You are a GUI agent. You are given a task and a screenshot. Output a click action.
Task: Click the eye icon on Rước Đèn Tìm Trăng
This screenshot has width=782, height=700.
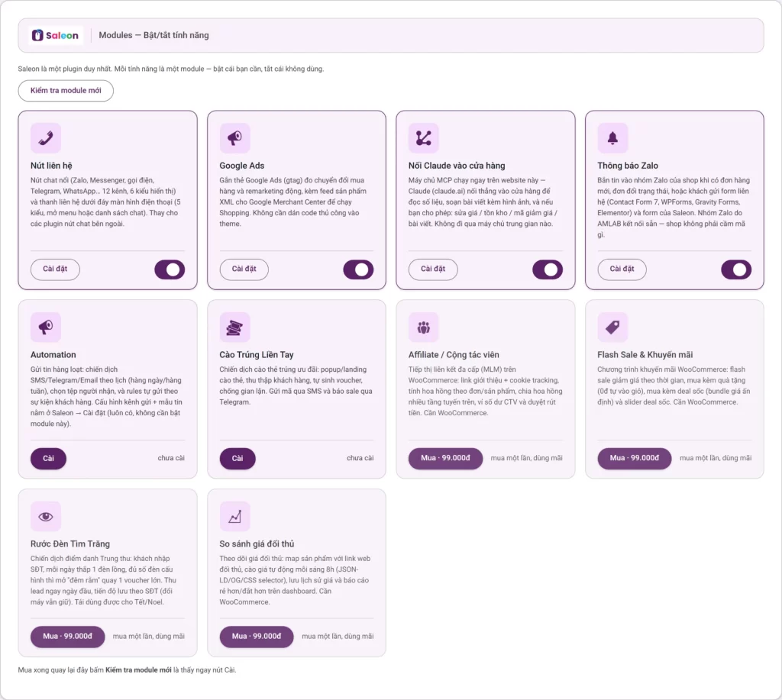coord(46,517)
